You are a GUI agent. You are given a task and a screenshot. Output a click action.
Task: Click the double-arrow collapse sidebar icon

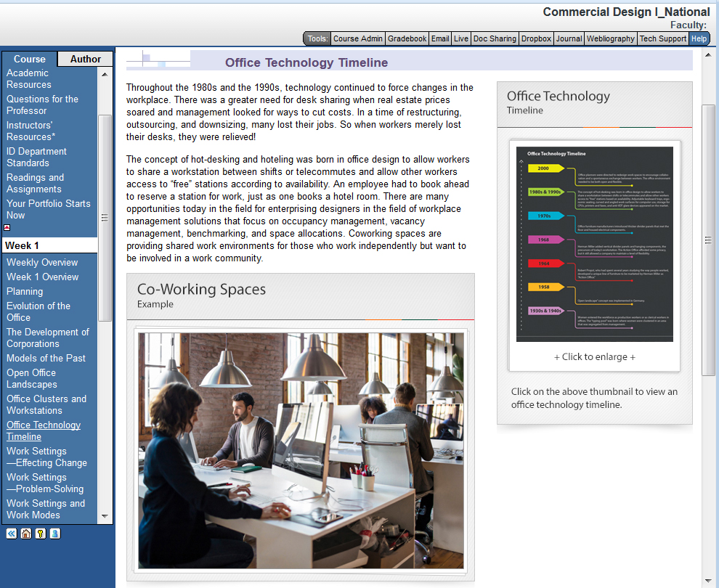click(12, 534)
